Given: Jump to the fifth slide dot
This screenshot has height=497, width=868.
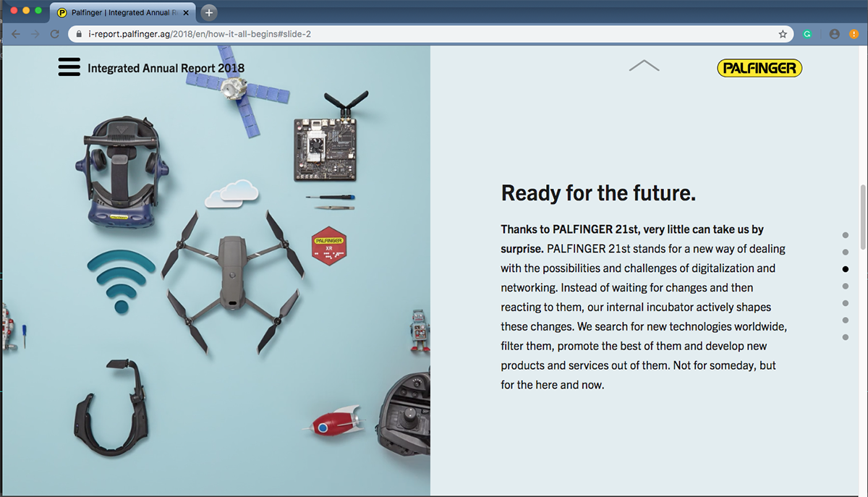Looking at the screenshot, I should coord(845,303).
